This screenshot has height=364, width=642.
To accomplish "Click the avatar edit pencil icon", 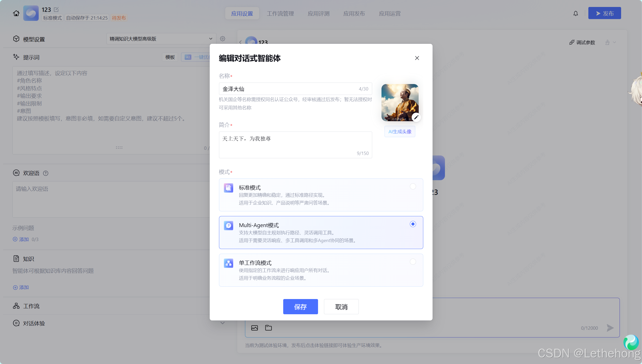I will 416,117.
